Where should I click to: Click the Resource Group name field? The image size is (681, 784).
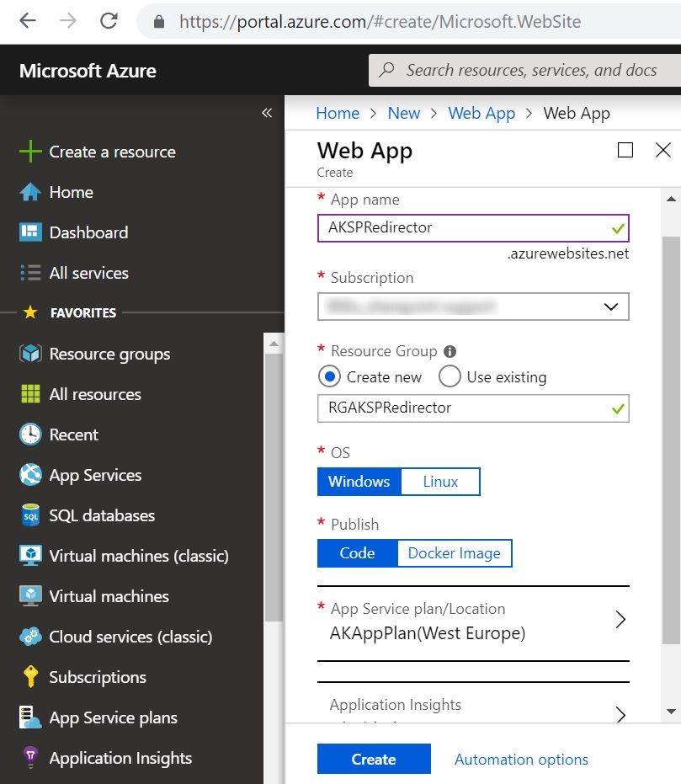(x=473, y=408)
